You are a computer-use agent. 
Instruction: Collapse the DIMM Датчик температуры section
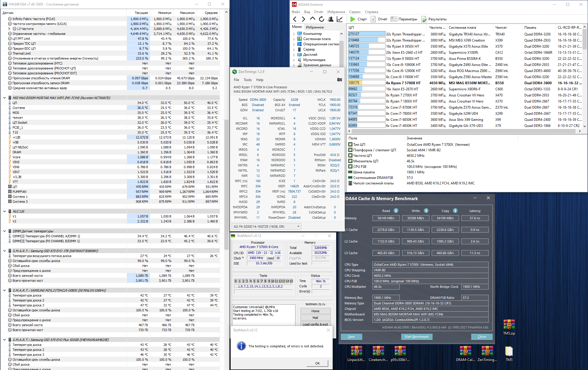(4, 231)
